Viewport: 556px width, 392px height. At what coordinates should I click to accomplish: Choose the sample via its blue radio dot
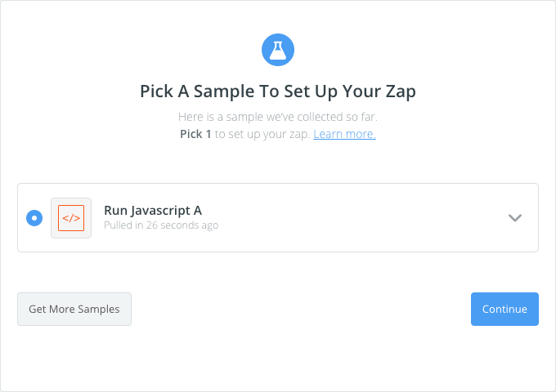click(x=34, y=218)
